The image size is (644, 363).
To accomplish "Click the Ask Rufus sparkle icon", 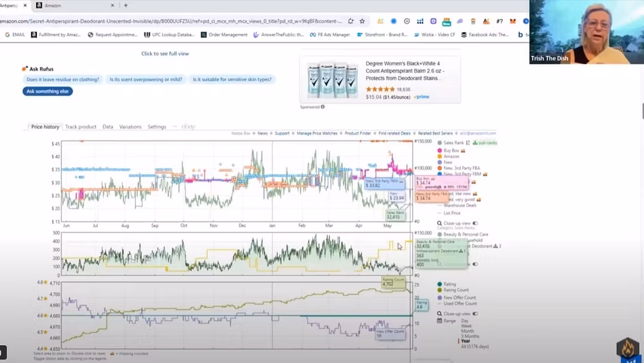I will [25, 69].
